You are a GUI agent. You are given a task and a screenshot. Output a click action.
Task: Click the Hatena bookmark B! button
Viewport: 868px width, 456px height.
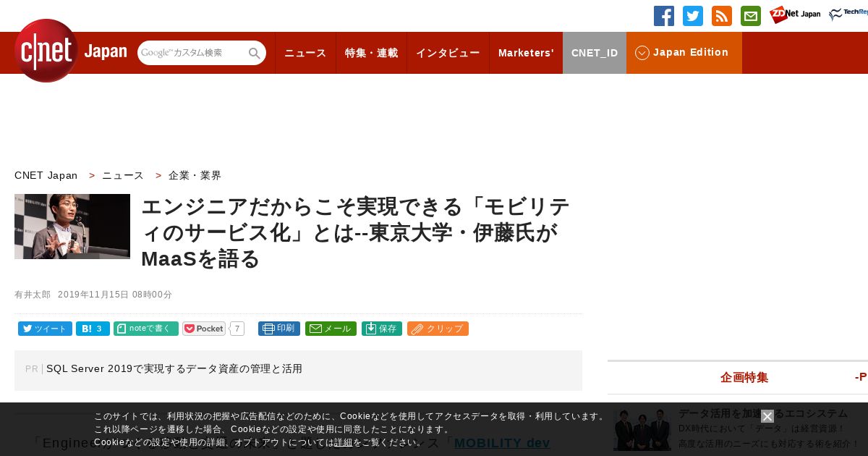click(x=93, y=329)
